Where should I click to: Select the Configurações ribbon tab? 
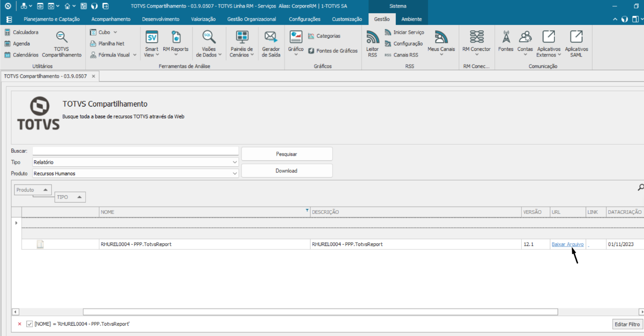click(305, 19)
